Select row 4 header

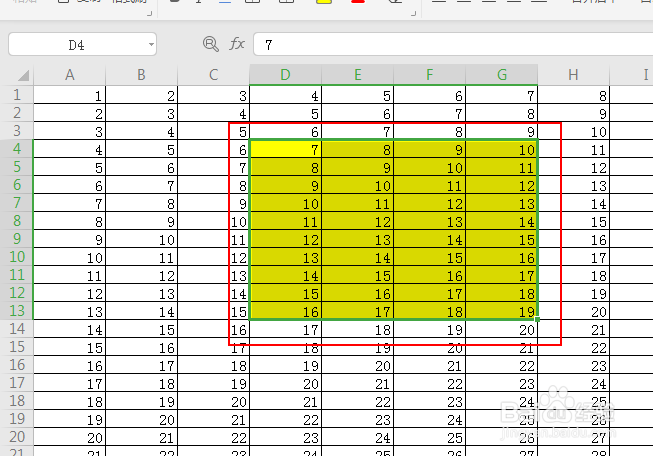click(17, 149)
